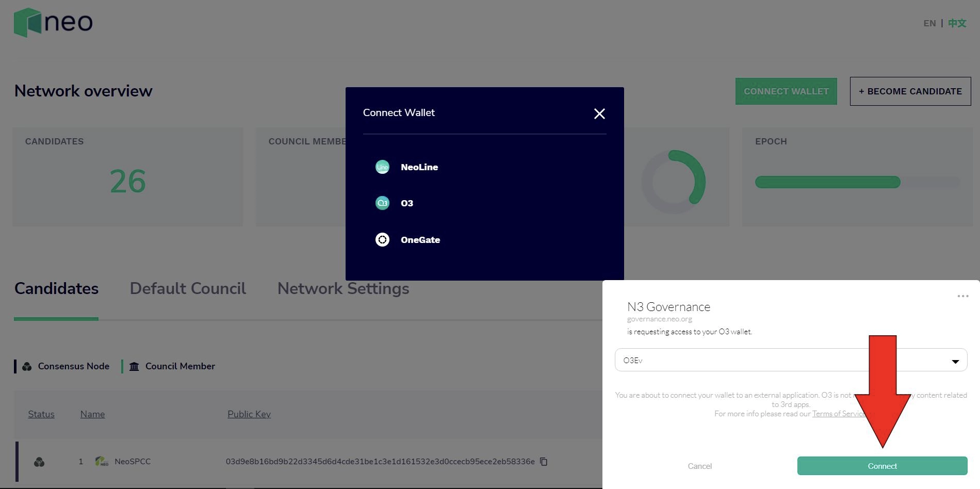This screenshot has height=489, width=980.
Task: Choose O3 wallet option label
Action: click(x=407, y=203)
